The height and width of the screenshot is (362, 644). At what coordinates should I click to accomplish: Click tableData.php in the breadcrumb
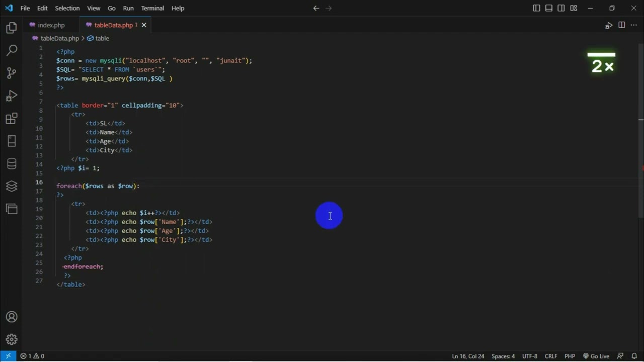click(59, 38)
